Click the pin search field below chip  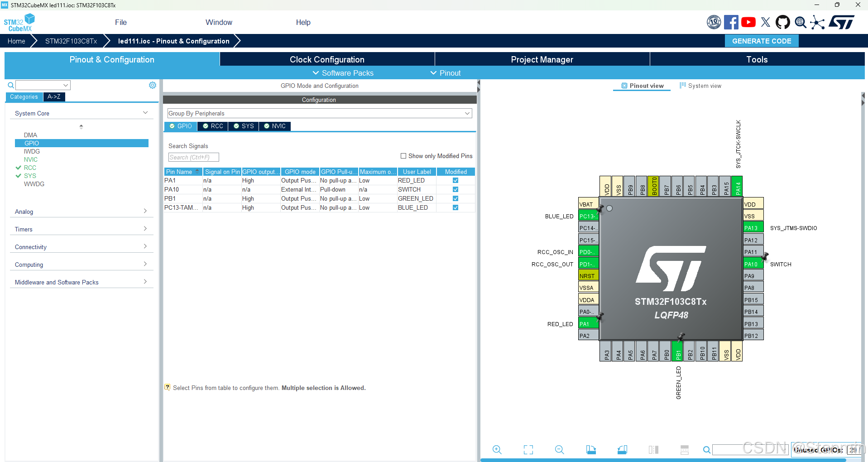click(x=750, y=450)
